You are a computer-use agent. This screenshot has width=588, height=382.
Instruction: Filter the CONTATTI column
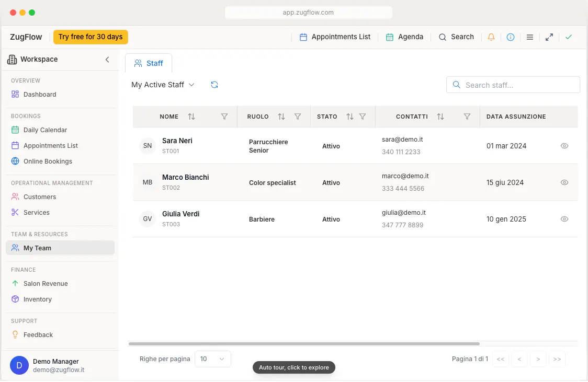[x=467, y=117]
